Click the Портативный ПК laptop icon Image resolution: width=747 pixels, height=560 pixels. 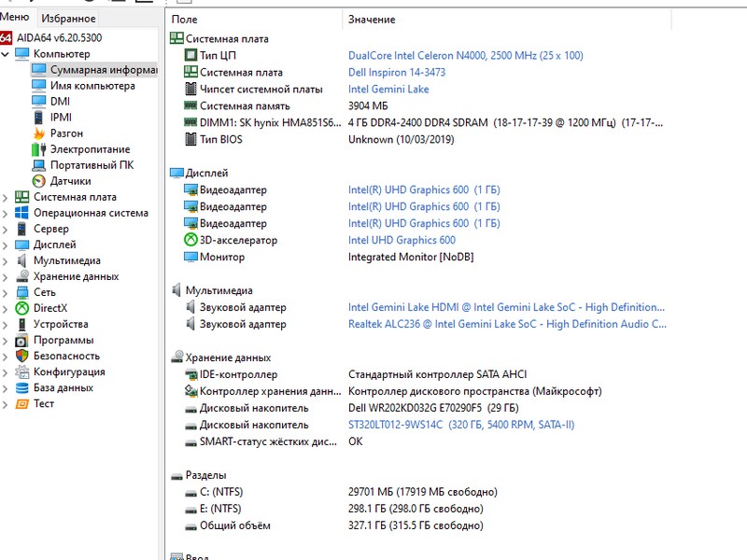(x=38, y=165)
